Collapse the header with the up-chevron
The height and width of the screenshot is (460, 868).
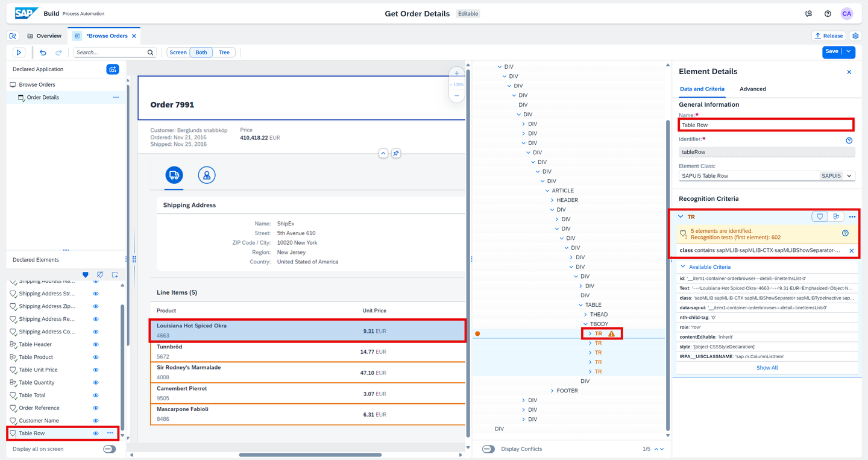coord(383,153)
